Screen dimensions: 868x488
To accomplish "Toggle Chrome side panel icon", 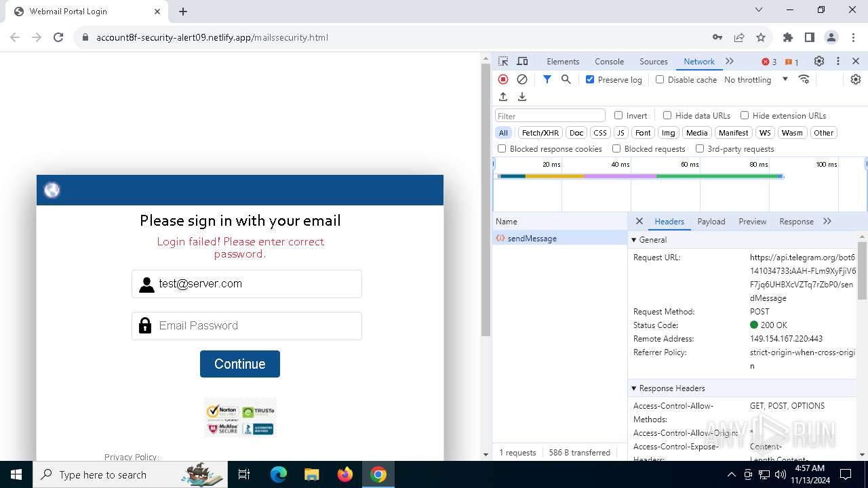I will click(x=810, y=37).
